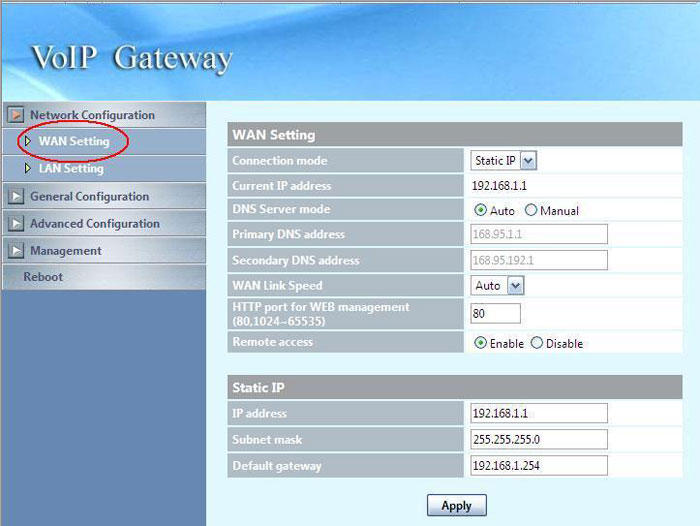
Task: Enable Remote access
Action: [x=481, y=343]
